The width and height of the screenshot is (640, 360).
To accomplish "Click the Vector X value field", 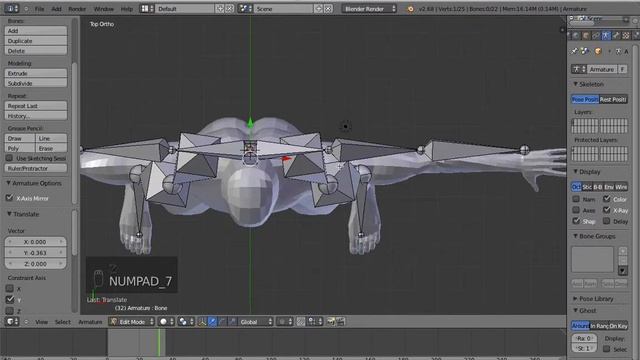I will pyautogui.click(x=36, y=242).
